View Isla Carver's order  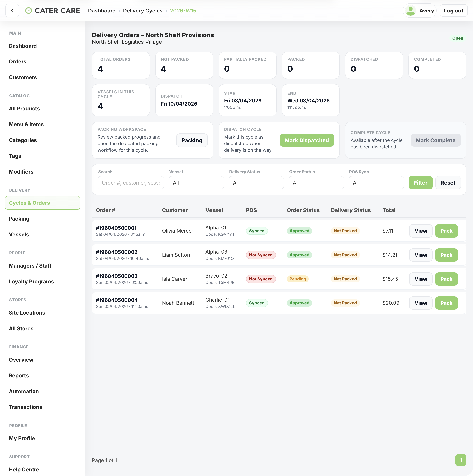(421, 279)
